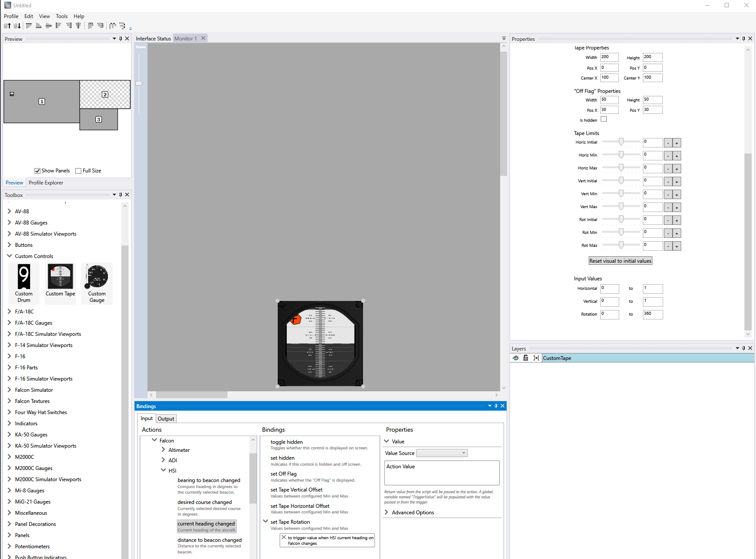The height and width of the screenshot is (559, 756).
Task: Select the Custom Gauge control in Toolbox
Action: 97,283
